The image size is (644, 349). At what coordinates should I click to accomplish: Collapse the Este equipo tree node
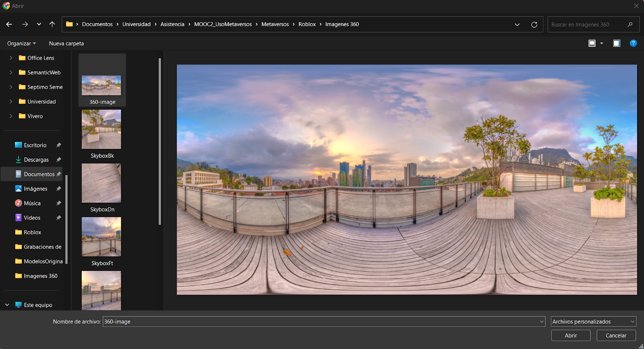pos(7,305)
